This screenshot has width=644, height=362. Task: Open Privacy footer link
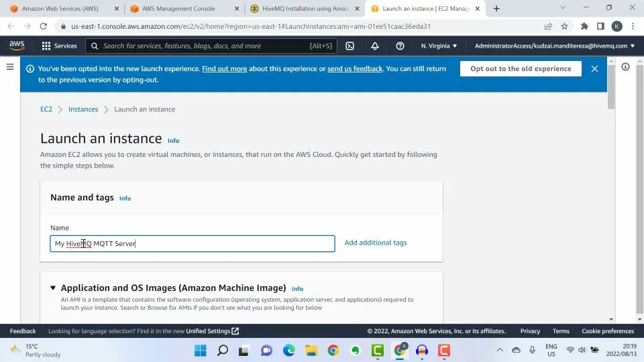pyautogui.click(x=530, y=330)
